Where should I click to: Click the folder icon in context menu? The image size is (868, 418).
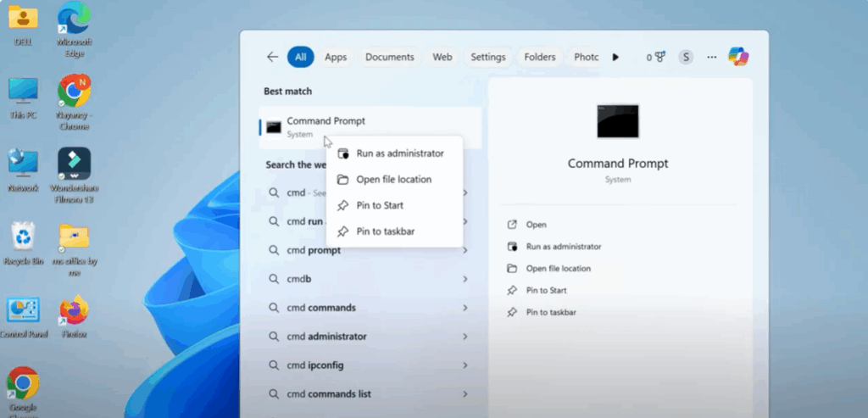(x=343, y=180)
